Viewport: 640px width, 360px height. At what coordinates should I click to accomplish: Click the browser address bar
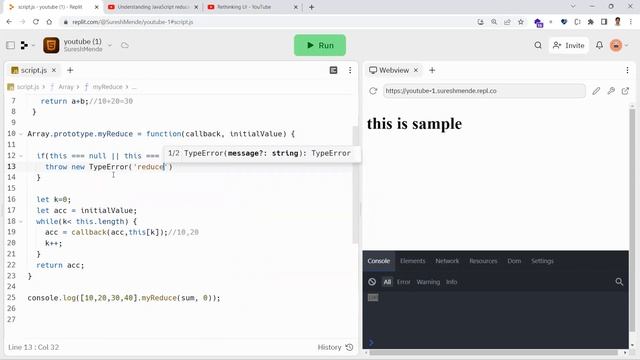pyautogui.click(x=269, y=22)
